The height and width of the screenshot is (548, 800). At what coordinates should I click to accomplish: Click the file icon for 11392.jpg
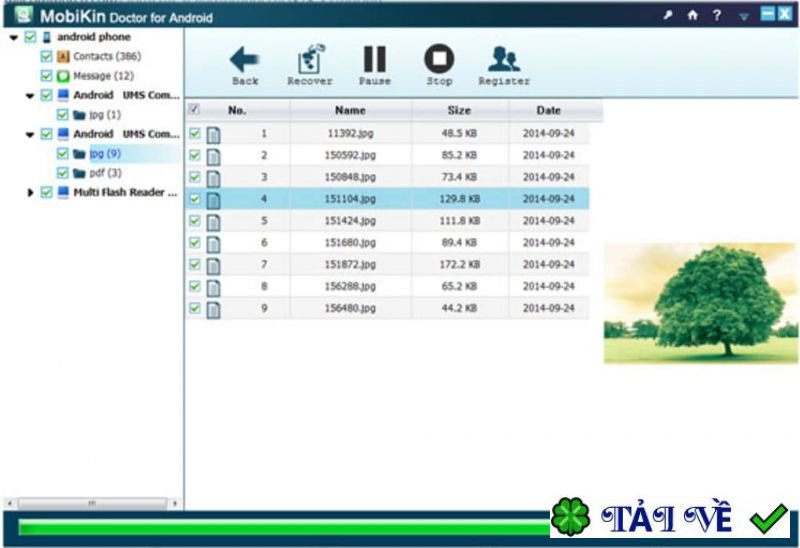[x=213, y=135]
